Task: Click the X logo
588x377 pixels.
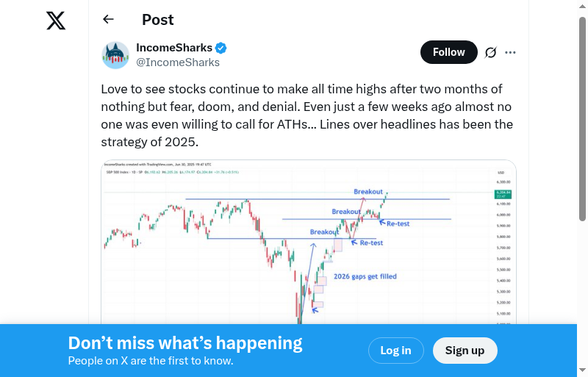Action: point(56,21)
